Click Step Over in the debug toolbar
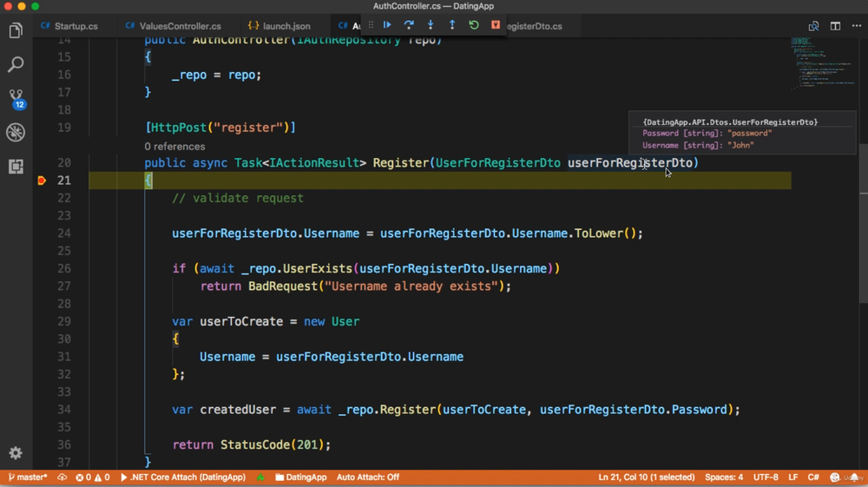 (x=409, y=25)
